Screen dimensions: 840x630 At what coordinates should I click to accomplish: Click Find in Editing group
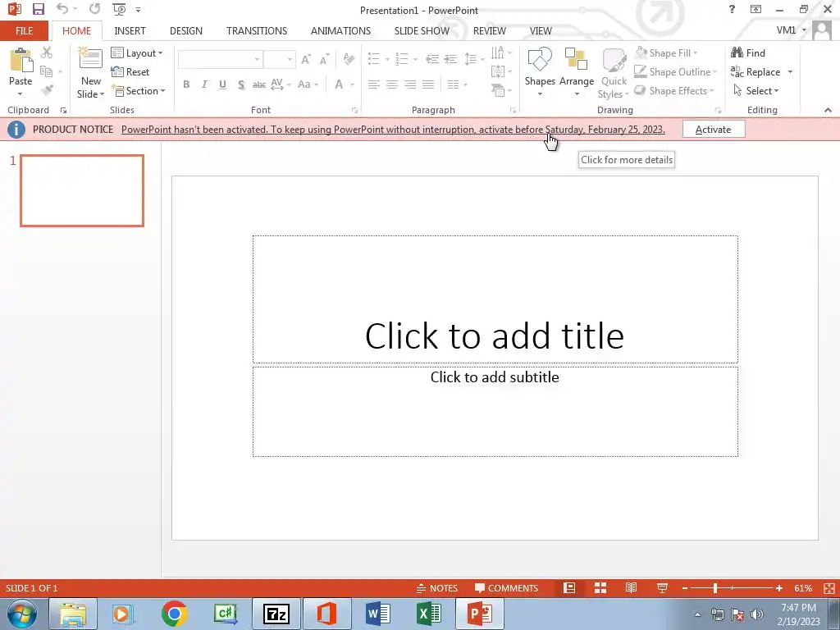pos(748,52)
